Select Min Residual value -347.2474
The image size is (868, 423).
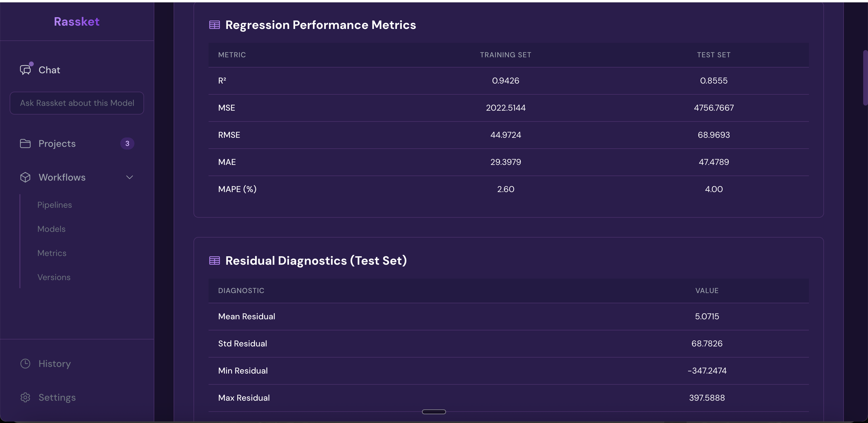706,371
